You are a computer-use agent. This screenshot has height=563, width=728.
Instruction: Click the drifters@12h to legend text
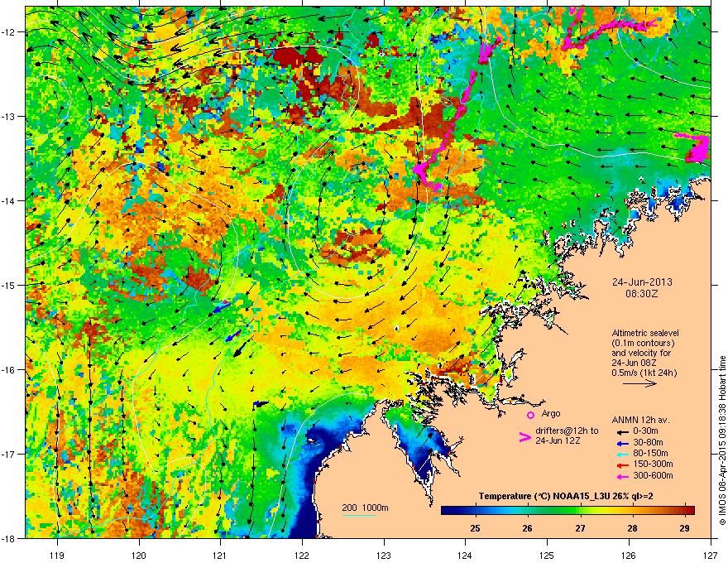(x=567, y=431)
